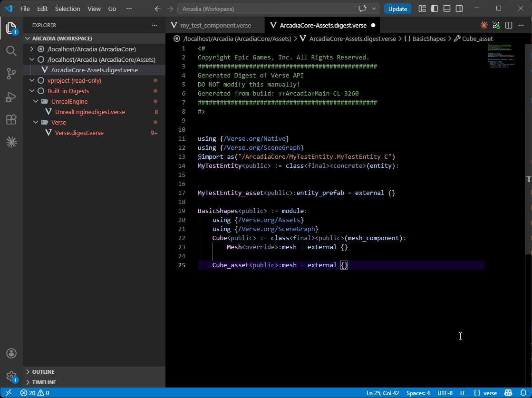The width and height of the screenshot is (532, 398).
Task: Follow the /Verse.org/SceneGraph link on line 12
Action: (x=262, y=147)
